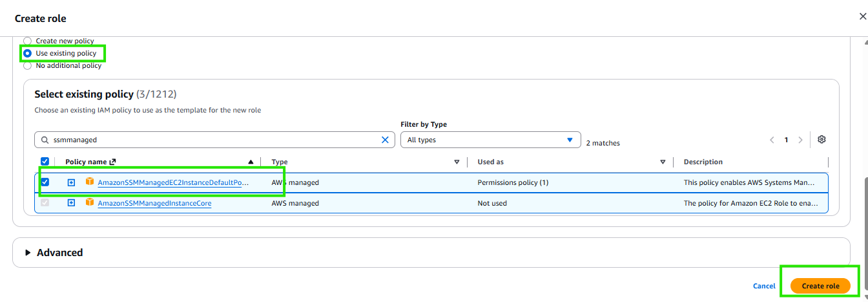The height and width of the screenshot is (302, 868).
Task: Click the external link icon beside Policy name
Action: click(x=113, y=162)
